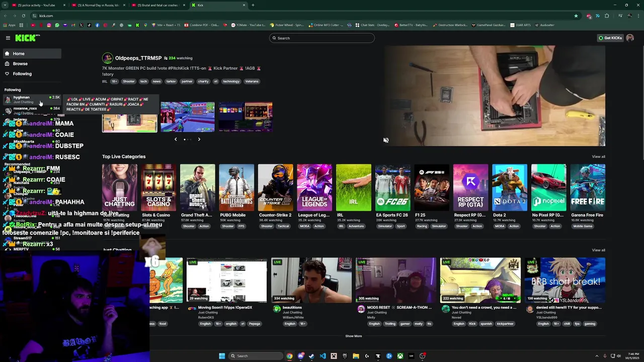644x362 pixels.
Task: Open the Moving Soon stream by RubenGKS
Action: (227, 280)
